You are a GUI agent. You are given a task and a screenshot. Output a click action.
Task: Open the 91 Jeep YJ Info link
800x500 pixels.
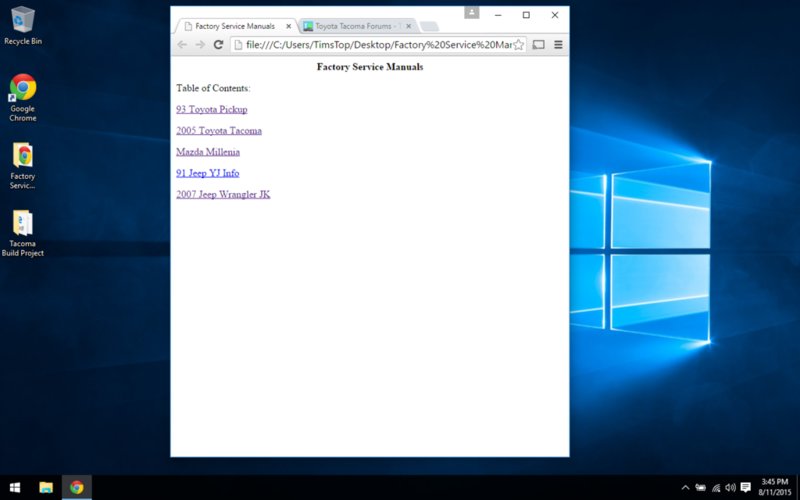208,173
